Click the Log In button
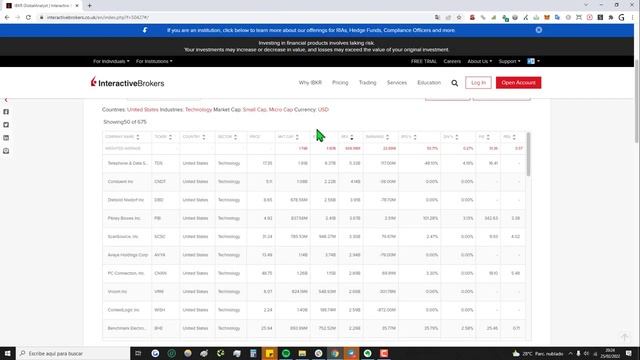 [x=478, y=82]
